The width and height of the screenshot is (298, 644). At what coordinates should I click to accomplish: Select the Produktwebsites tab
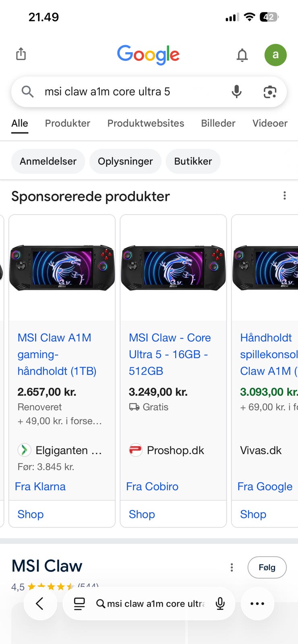(x=146, y=123)
